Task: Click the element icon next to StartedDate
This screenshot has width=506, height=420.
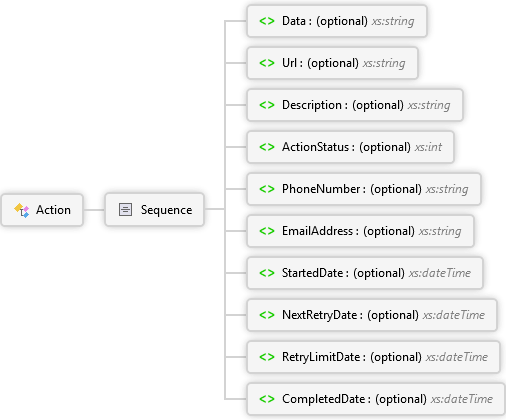Action: tap(267, 273)
